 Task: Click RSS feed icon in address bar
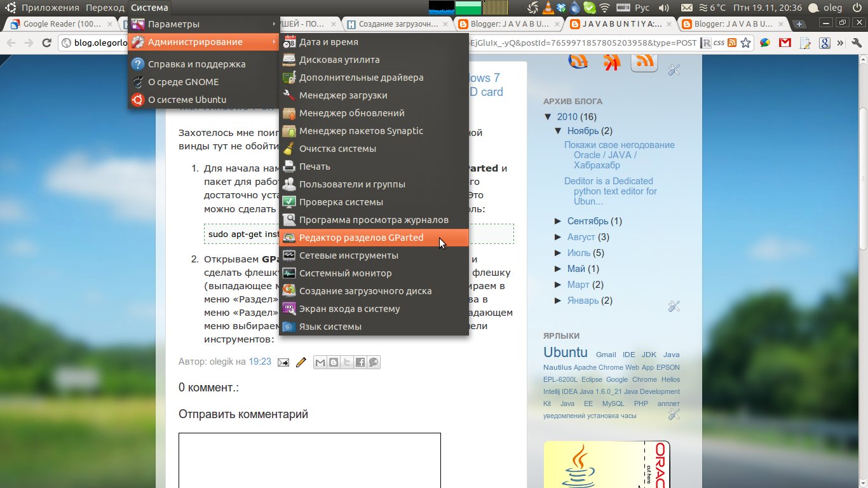tap(732, 43)
